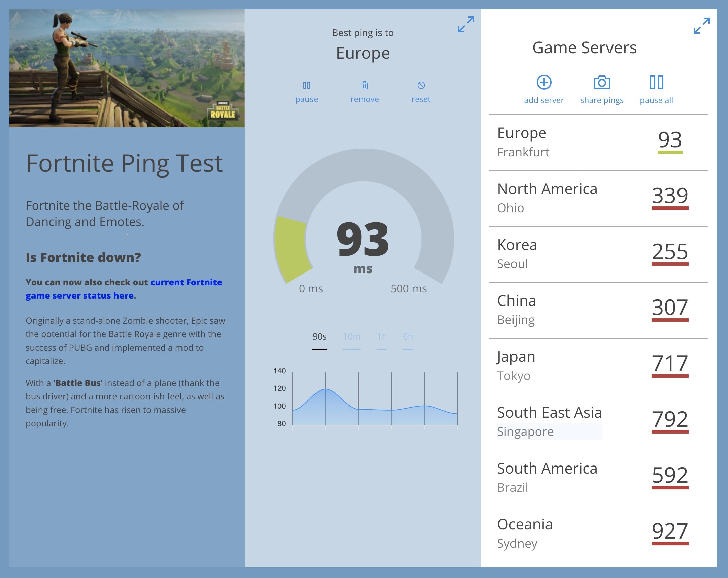The width and height of the screenshot is (728, 578).
Task: Click the 'Game Servers' title
Action: coord(585,47)
